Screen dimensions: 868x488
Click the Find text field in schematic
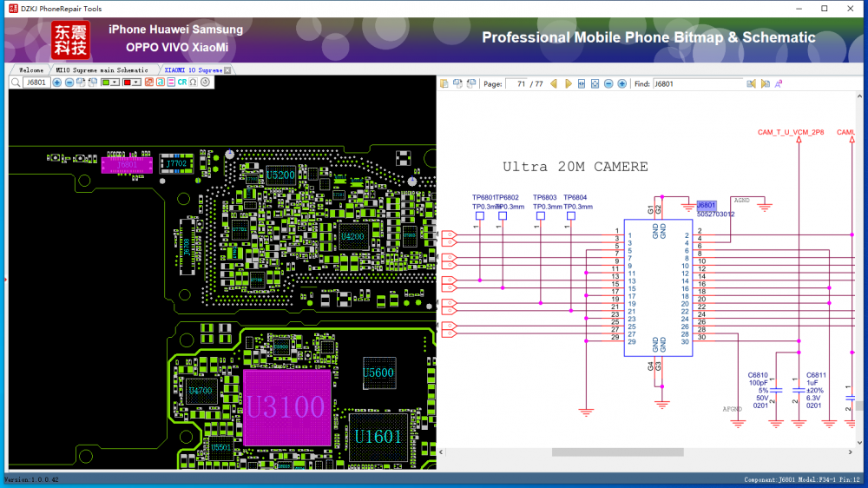point(698,84)
